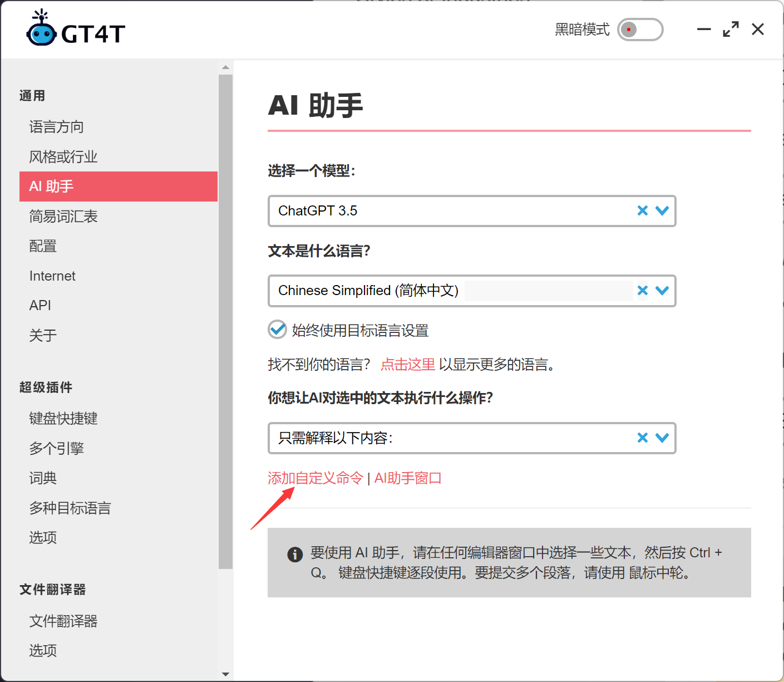Click 点击这里 to show more languages

click(x=408, y=365)
